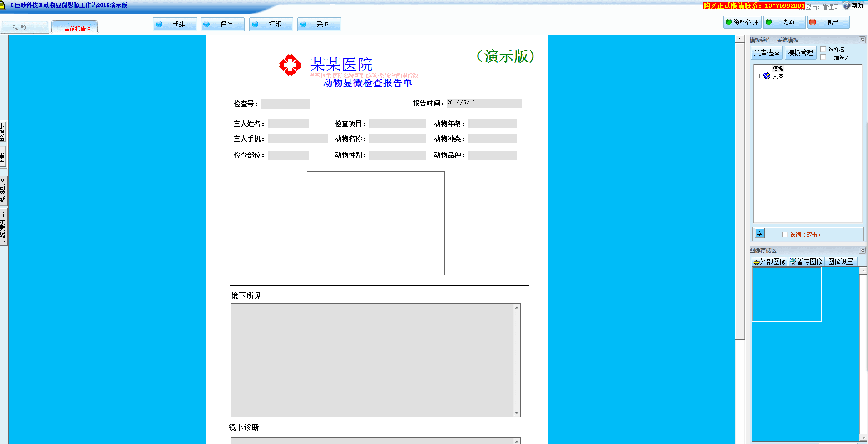This screenshot has width=868, height=444.
Task: Exit the program via 退出 button
Action: pyautogui.click(x=828, y=22)
